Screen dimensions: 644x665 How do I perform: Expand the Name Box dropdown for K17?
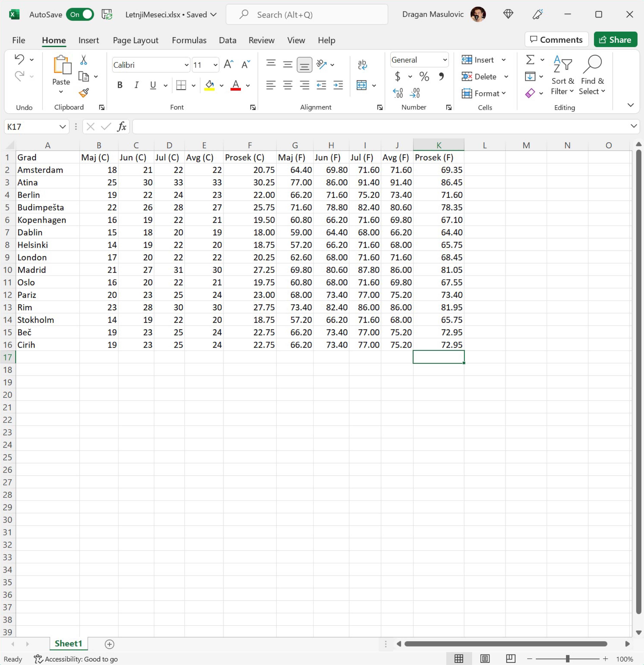[x=62, y=127]
